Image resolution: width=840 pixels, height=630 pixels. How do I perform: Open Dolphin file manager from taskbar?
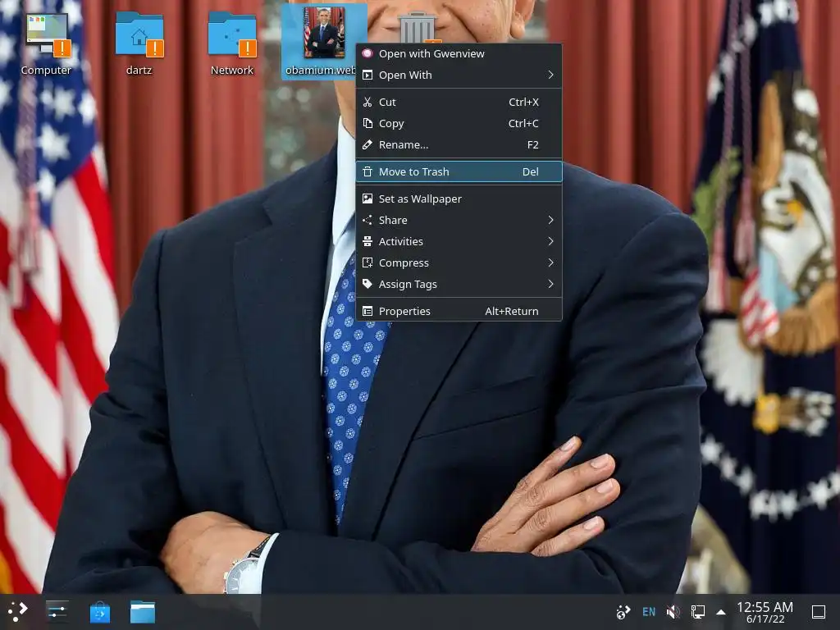(x=143, y=612)
